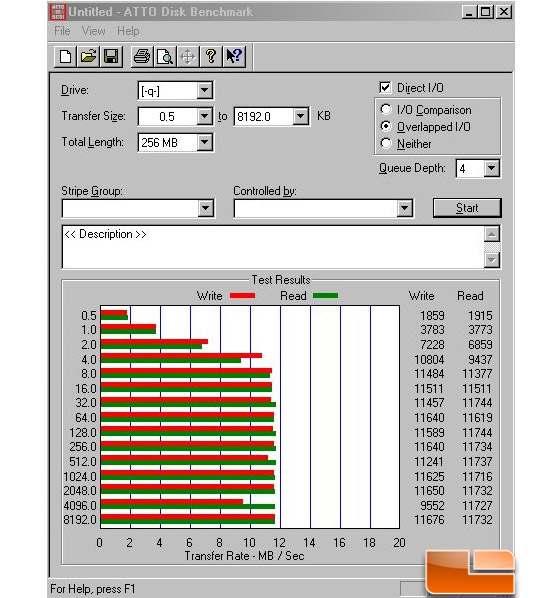Select Overlapped I/O radio button
This screenshot has width=550, height=598.
click(x=386, y=126)
